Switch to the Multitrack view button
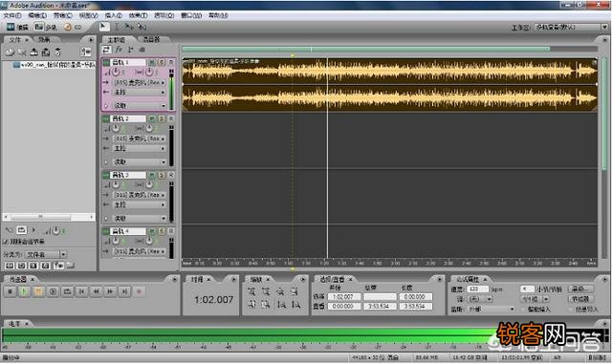612x364 pixels. [46, 27]
